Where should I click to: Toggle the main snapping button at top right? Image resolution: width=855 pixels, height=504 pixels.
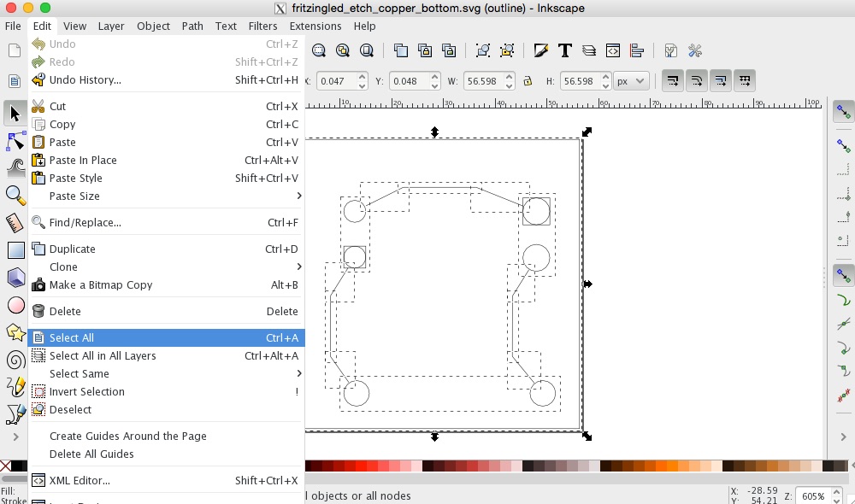click(843, 111)
